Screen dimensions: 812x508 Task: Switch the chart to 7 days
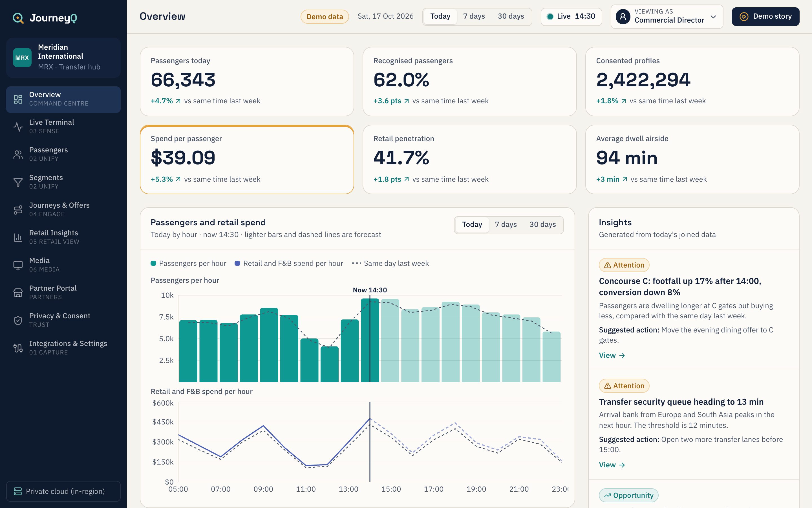pyautogui.click(x=506, y=224)
